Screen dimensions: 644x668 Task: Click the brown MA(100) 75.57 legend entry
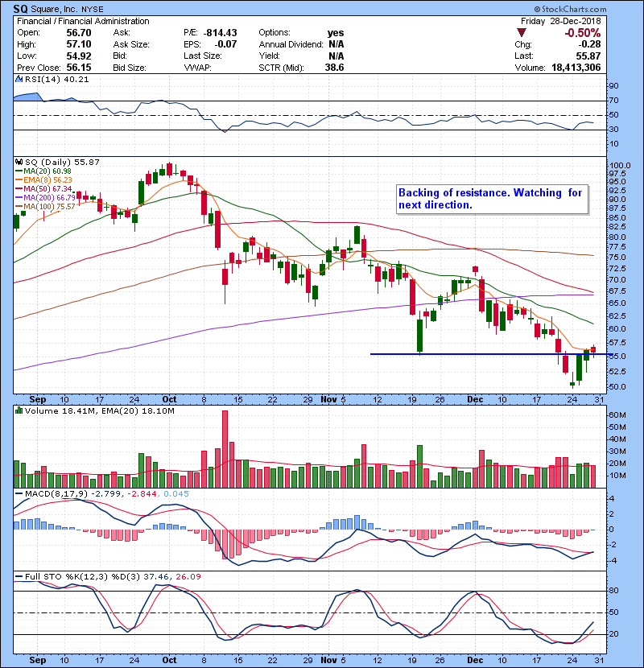[x=45, y=207]
